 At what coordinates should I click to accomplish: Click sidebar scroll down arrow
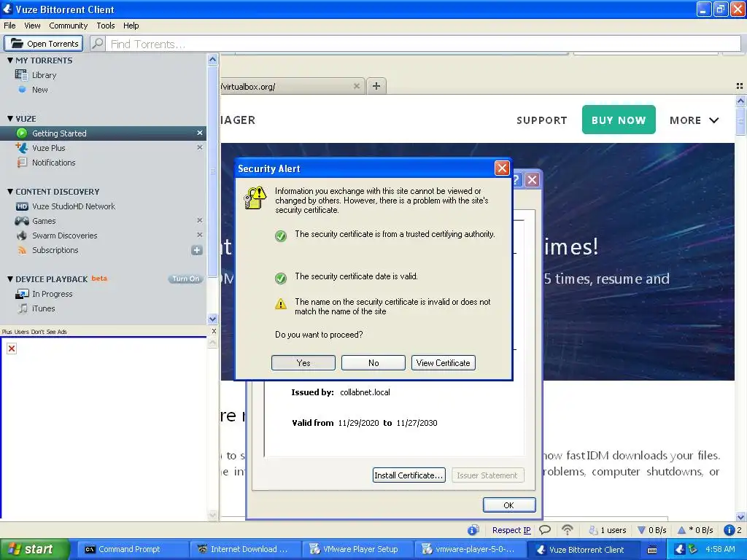pos(212,319)
